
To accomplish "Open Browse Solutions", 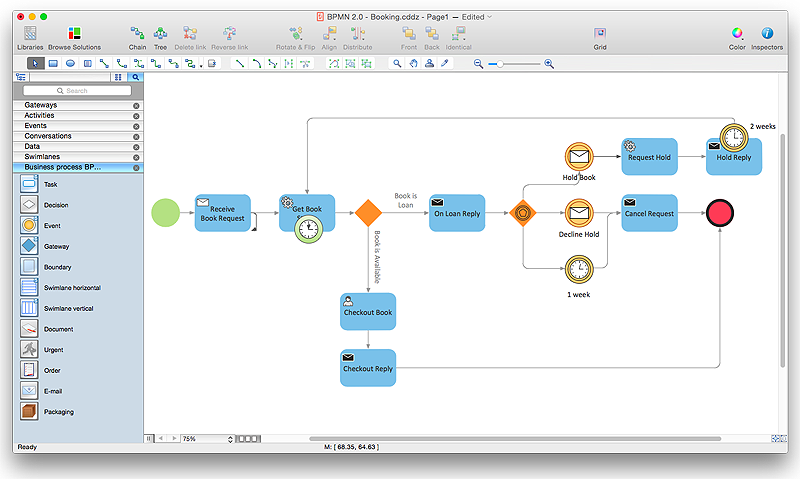I will click(x=74, y=39).
